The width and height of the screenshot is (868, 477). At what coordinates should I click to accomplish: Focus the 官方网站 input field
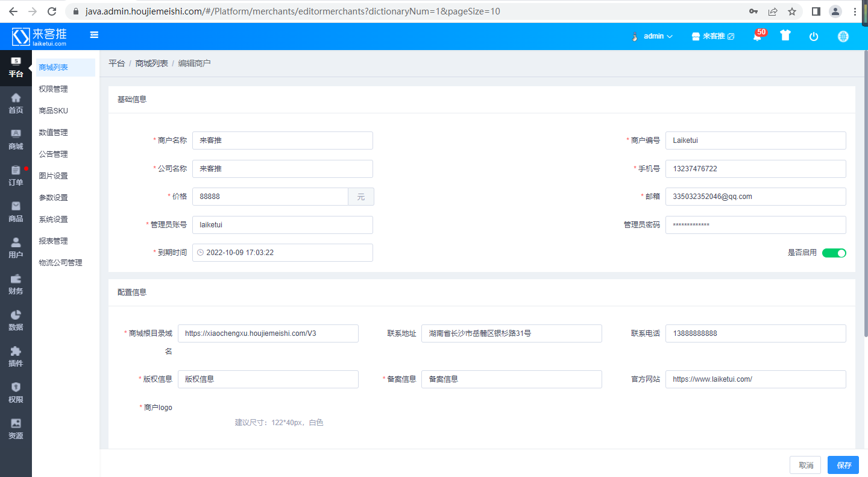point(756,379)
